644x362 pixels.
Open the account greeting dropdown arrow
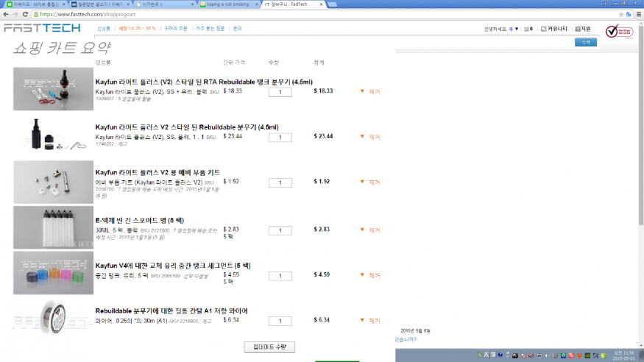point(517,29)
